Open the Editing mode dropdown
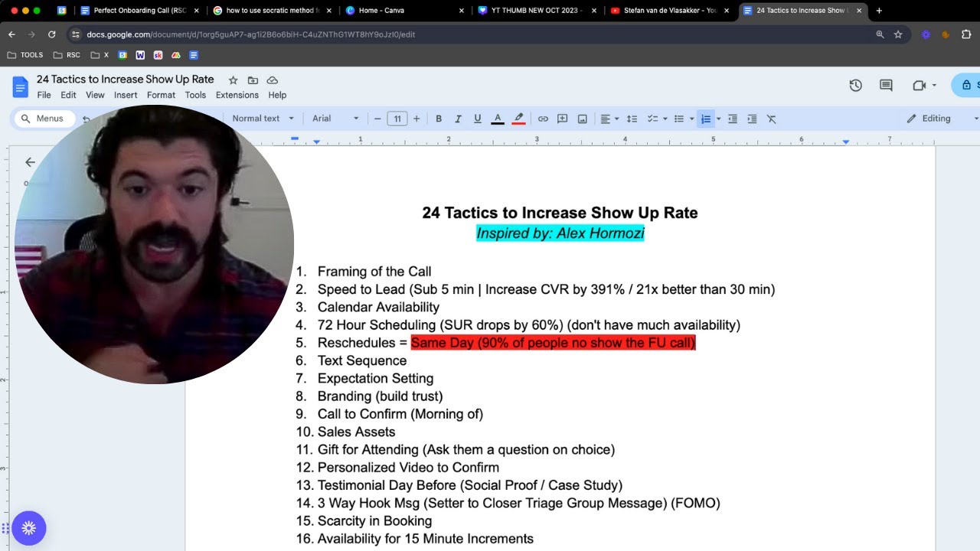This screenshot has height=551, width=980. point(942,119)
